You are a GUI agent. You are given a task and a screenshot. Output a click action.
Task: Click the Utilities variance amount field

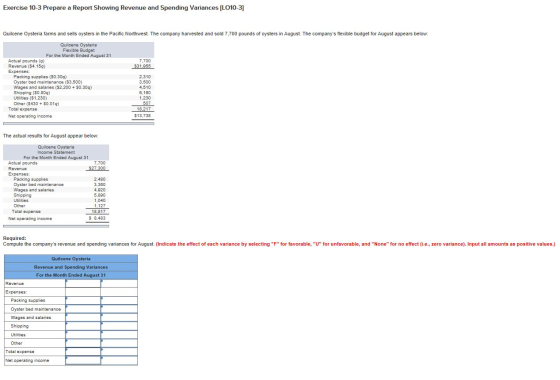83,335
